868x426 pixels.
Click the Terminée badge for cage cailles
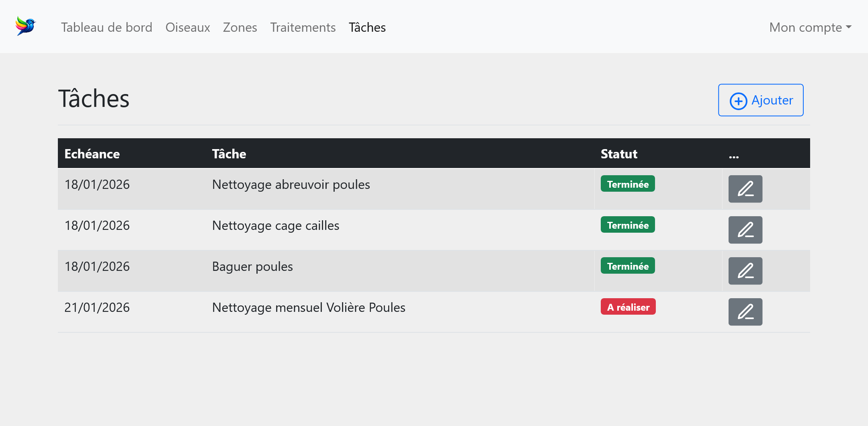pyautogui.click(x=628, y=225)
